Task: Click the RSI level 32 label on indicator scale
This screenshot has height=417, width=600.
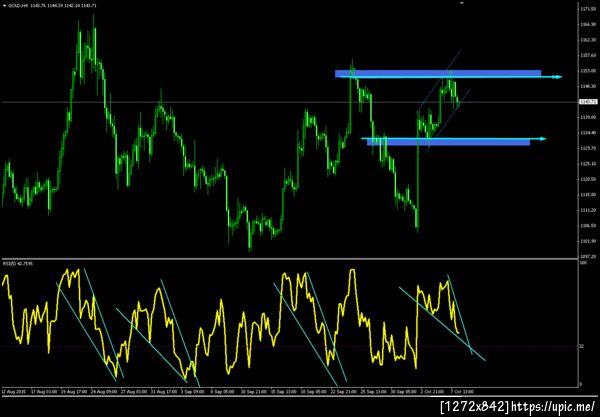Action: click(x=582, y=346)
